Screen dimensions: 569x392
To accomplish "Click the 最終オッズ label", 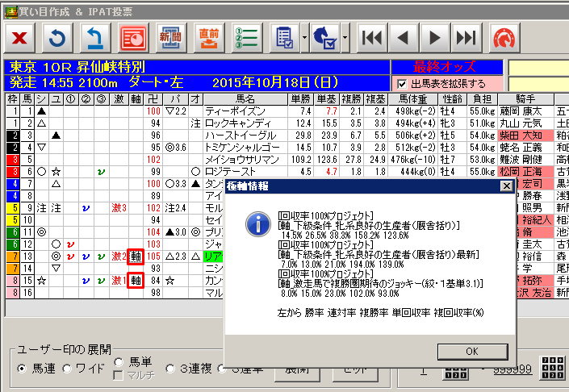I will pos(445,67).
